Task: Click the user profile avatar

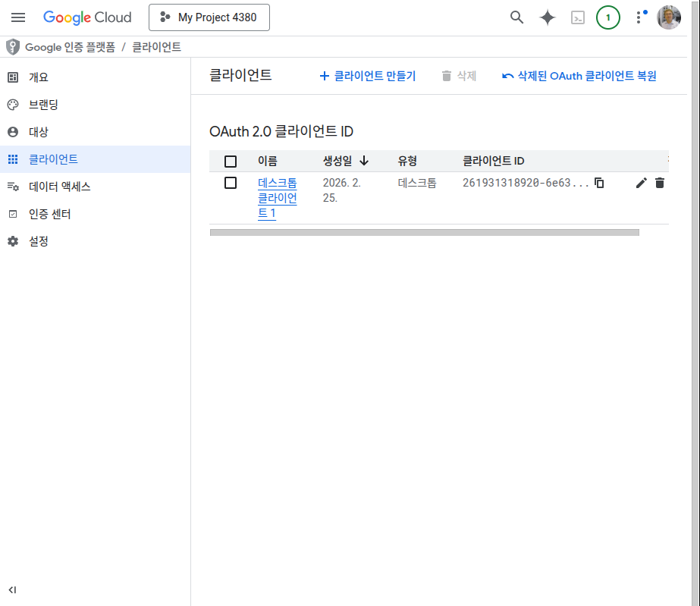Action: click(x=669, y=17)
